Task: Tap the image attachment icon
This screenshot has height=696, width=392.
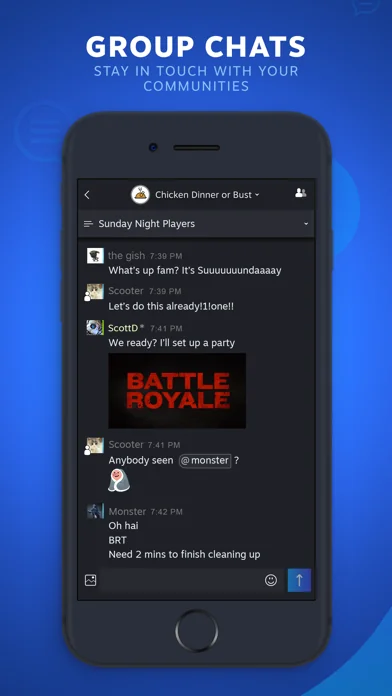Action: (91, 580)
